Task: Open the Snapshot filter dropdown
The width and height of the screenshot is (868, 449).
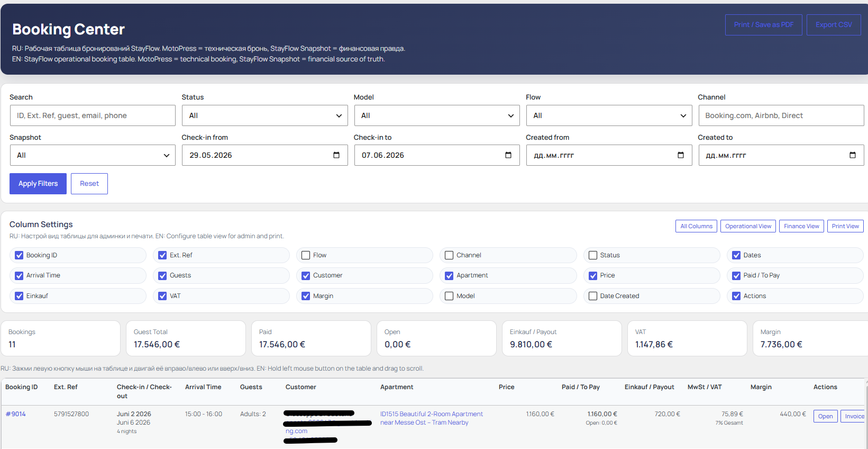Action: 93,155
